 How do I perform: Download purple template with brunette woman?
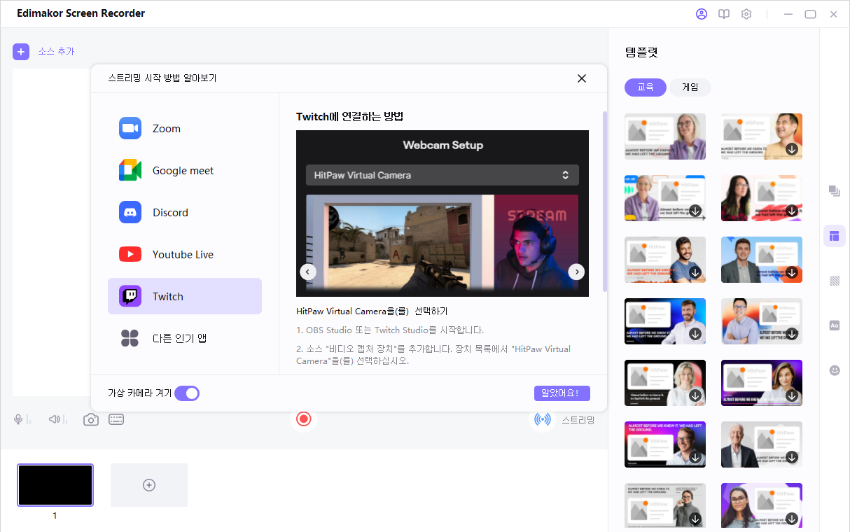792,396
